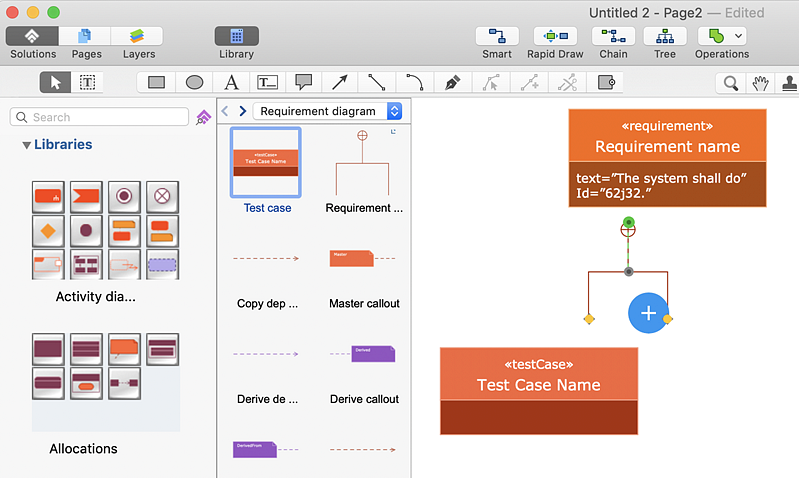This screenshot has height=479, width=800.
Task: Enable Smart connector mode
Action: (497, 37)
